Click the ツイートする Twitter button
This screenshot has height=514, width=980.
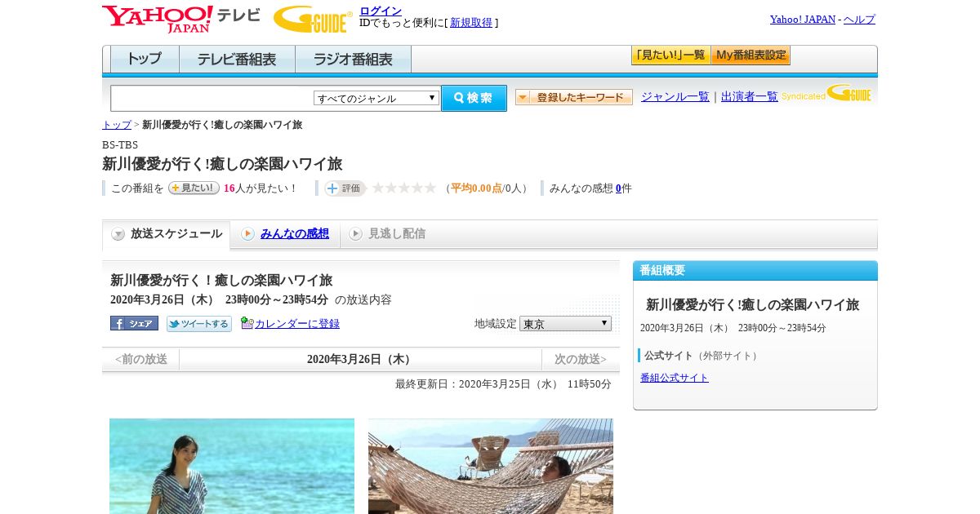tap(199, 324)
